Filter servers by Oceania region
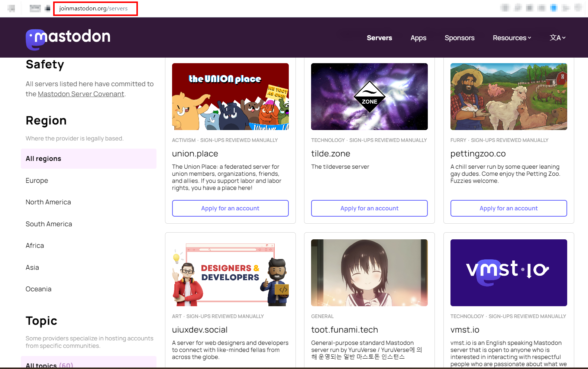 point(39,289)
